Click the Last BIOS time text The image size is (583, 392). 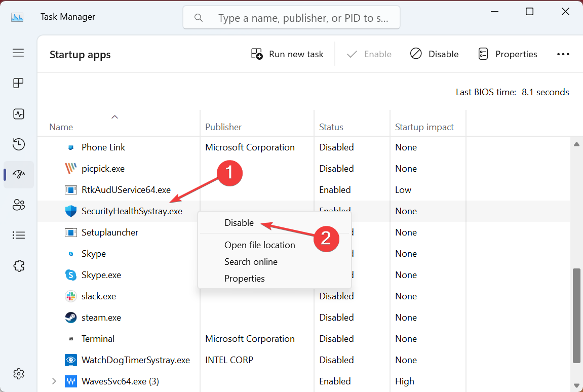[513, 92]
